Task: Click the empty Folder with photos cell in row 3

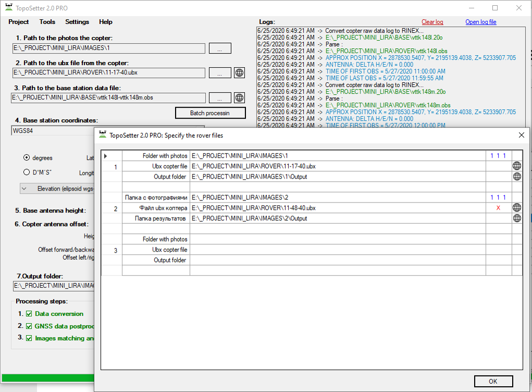Action: (x=337, y=239)
